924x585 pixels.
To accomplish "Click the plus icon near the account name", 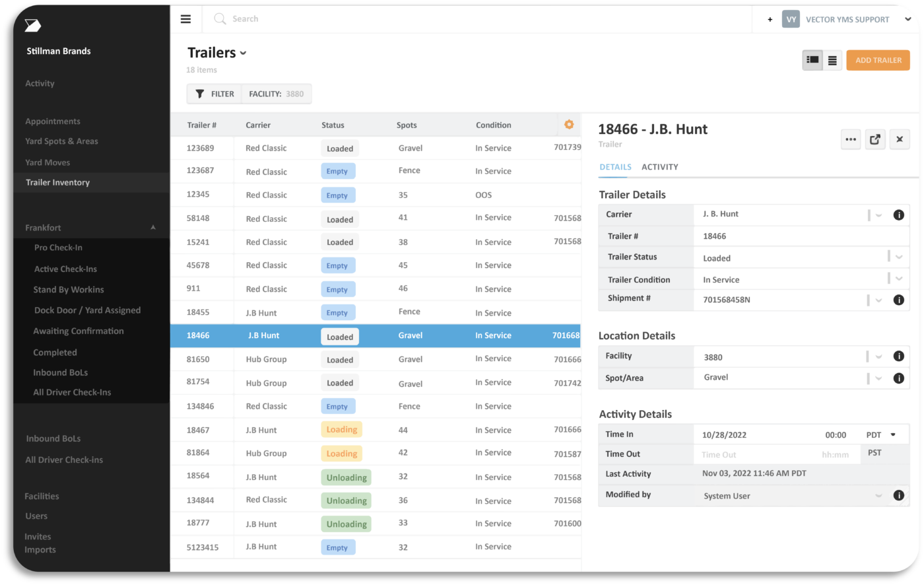I will coord(770,19).
